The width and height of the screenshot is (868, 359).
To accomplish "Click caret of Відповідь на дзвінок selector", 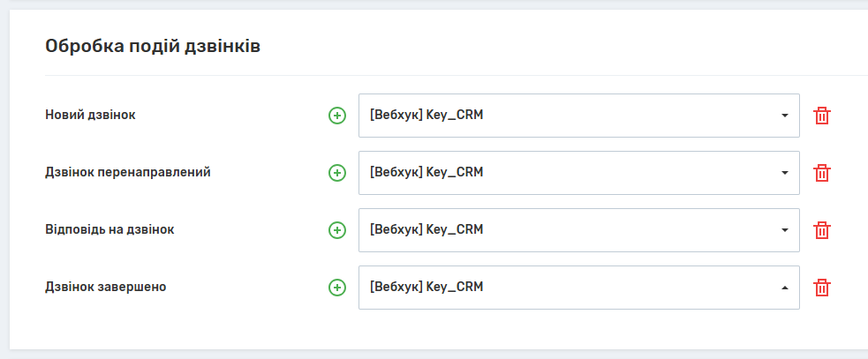I will [x=784, y=230].
